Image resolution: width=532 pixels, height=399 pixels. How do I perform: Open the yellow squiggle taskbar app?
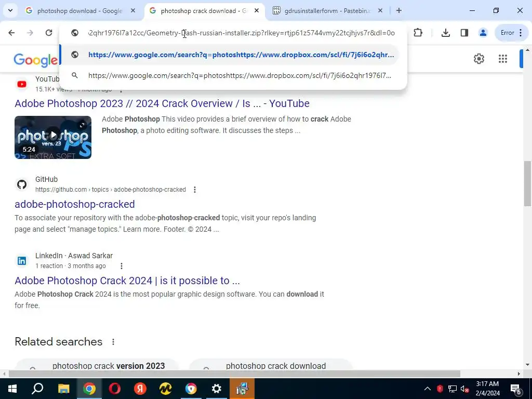tap(166, 389)
